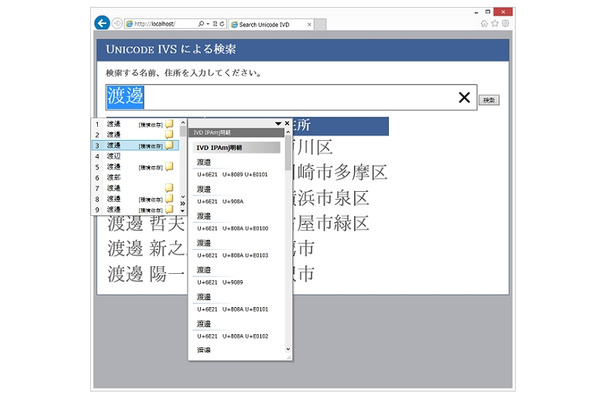Click the browser forward arrow button
Screen dimensions: 610x400
point(117,23)
